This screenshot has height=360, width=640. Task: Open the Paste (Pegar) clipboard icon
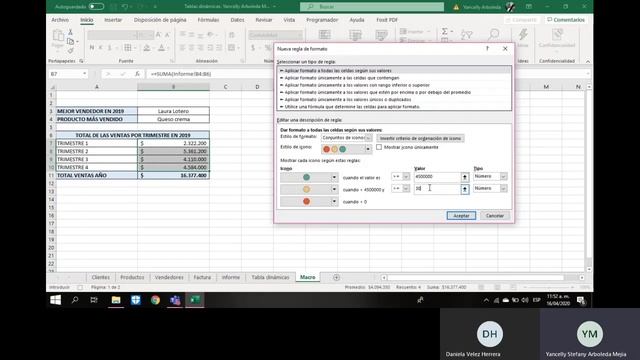point(58,37)
